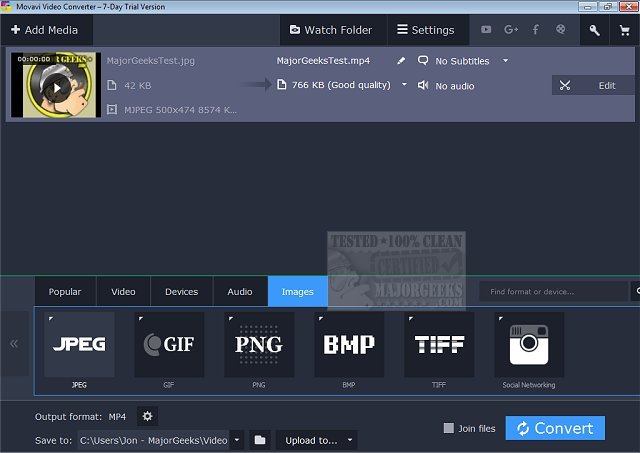Viewport: 640px width, 453px height.
Task: Click the No audio text
Action: 455,86
